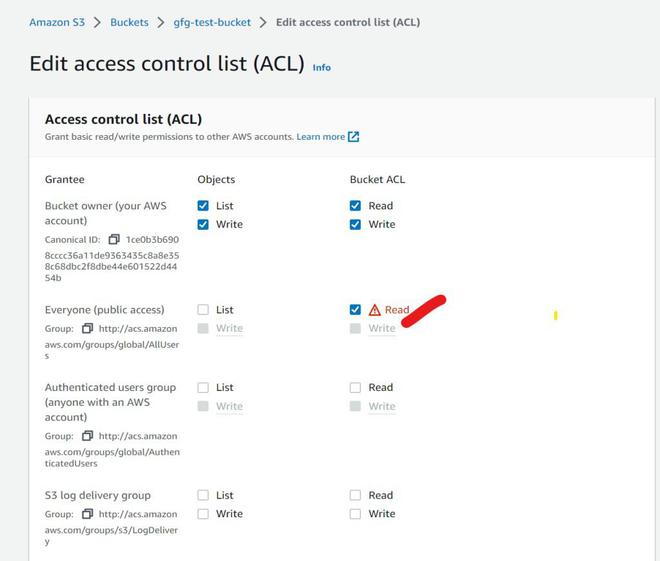Uncheck Everyone public access Bucket ACL Read
The width and height of the screenshot is (660, 561).
pyautogui.click(x=355, y=310)
